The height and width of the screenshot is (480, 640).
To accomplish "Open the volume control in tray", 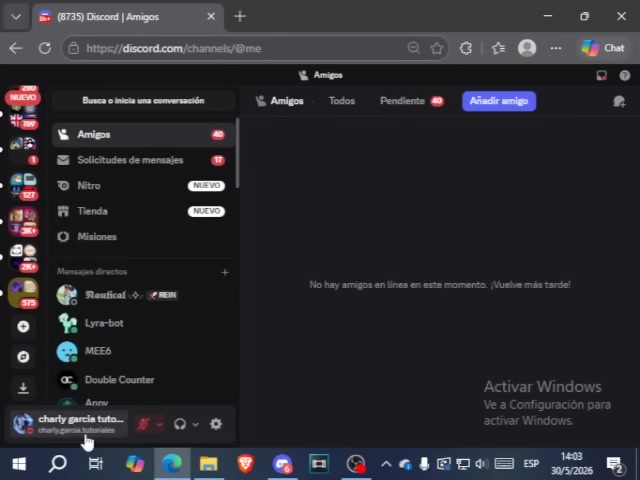I will click(x=482, y=464).
